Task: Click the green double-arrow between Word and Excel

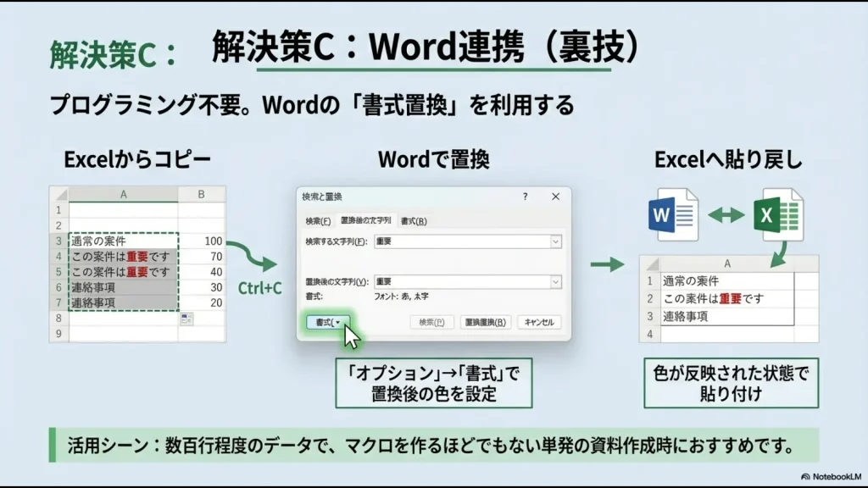Action: coord(728,213)
